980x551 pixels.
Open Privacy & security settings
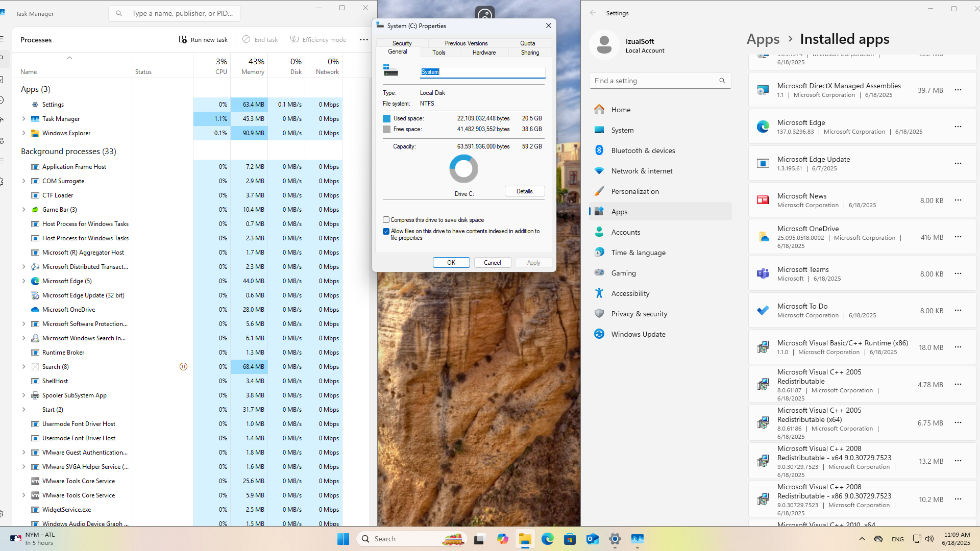click(660, 314)
